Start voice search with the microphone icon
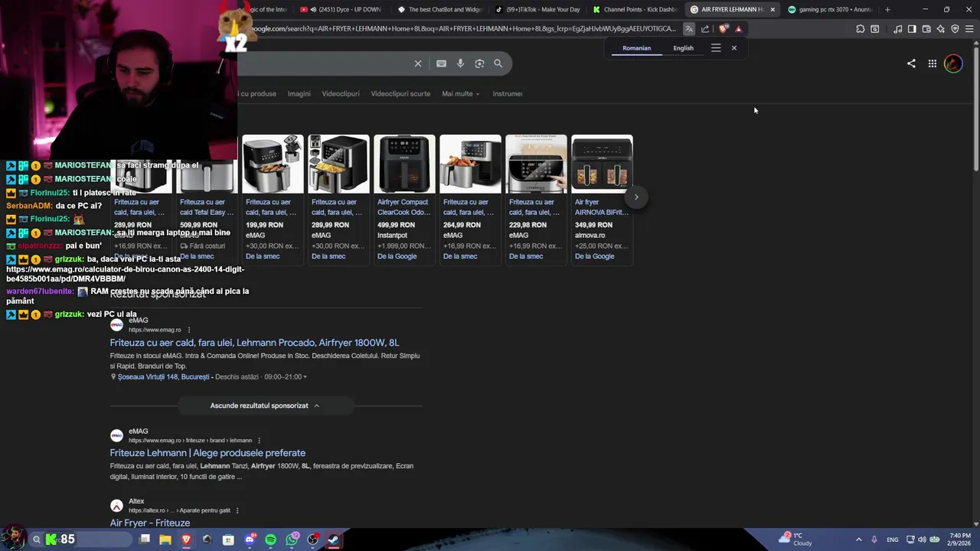 [460, 64]
